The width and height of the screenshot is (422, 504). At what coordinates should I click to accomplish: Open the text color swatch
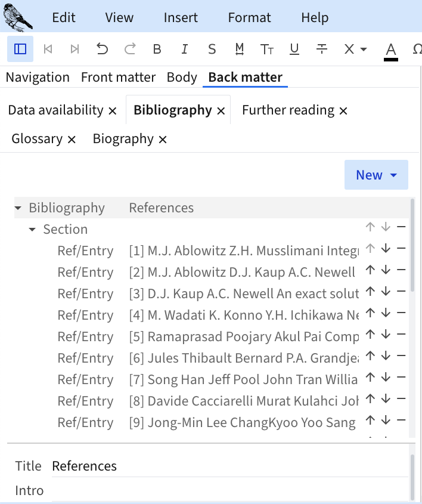coord(391,50)
